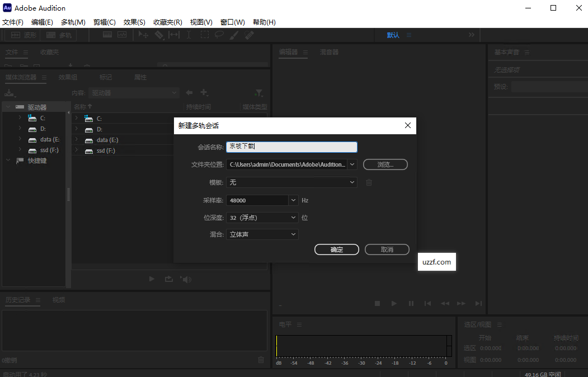The width and height of the screenshot is (588, 377).
Task: Open the Spectral Frequency display
Action: (107, 35)
